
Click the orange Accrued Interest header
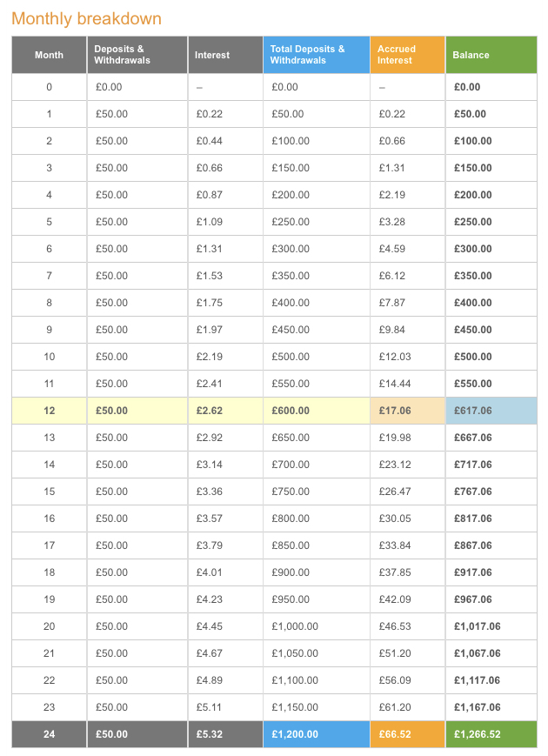tap(408, 55)
